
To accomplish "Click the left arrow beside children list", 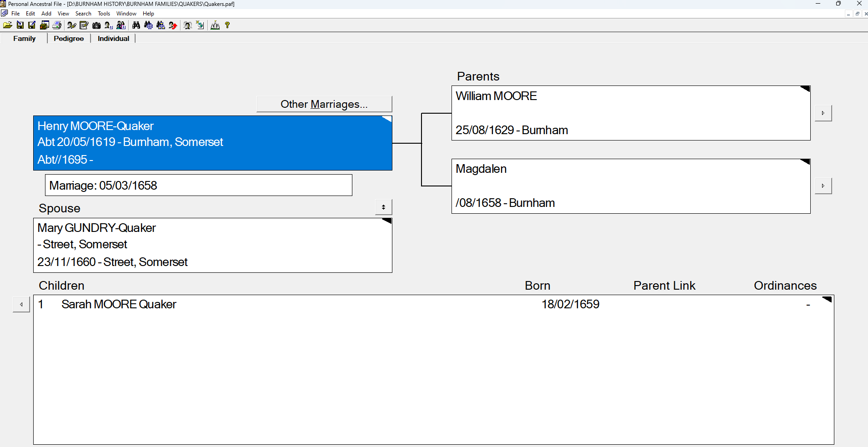I will (21, 305).
